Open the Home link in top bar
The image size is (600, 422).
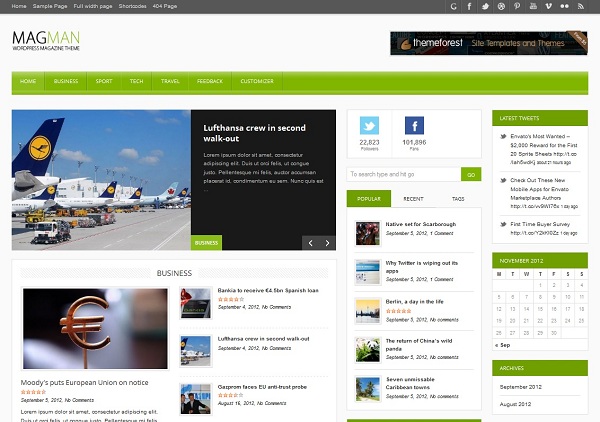pos(19,6)
